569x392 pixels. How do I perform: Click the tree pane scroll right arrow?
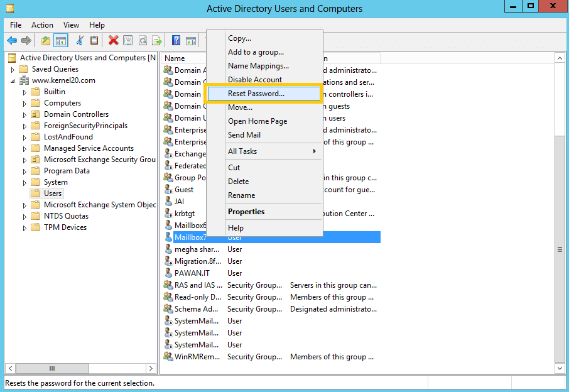click(x=151, y=368)
